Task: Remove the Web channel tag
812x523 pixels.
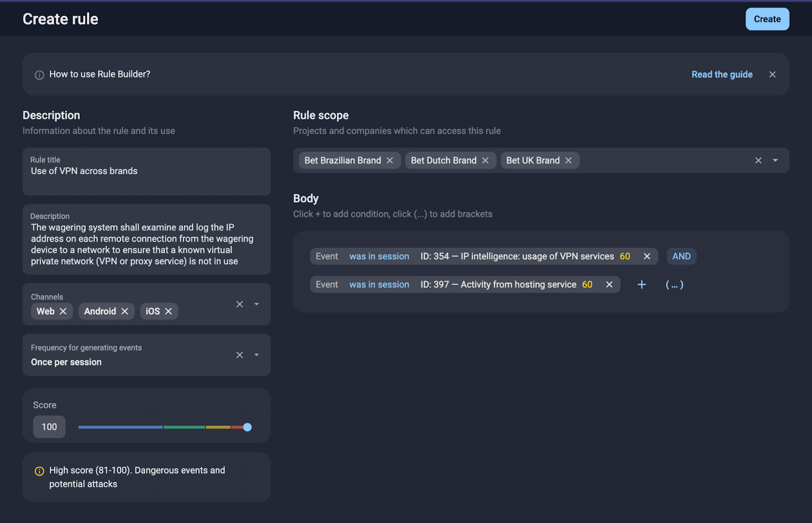Action: click(63, 311)
